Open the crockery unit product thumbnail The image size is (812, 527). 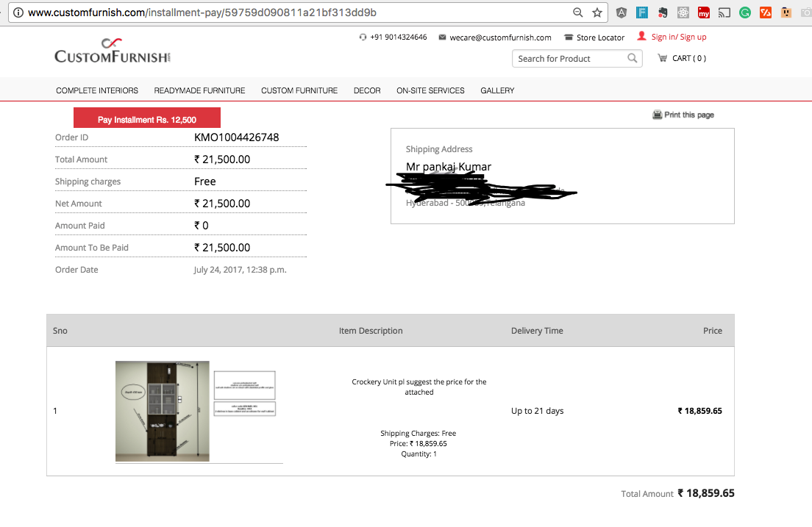pyautogui.click(x=163, y=411)
